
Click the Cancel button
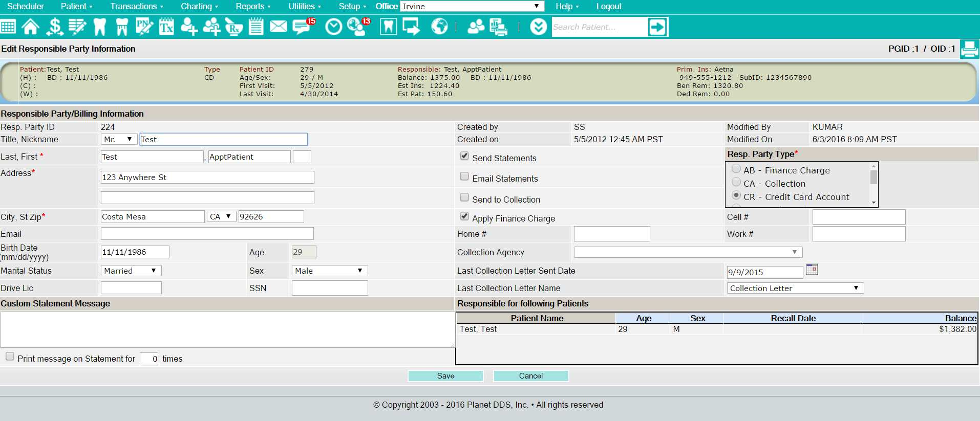[x=531, y=375]
